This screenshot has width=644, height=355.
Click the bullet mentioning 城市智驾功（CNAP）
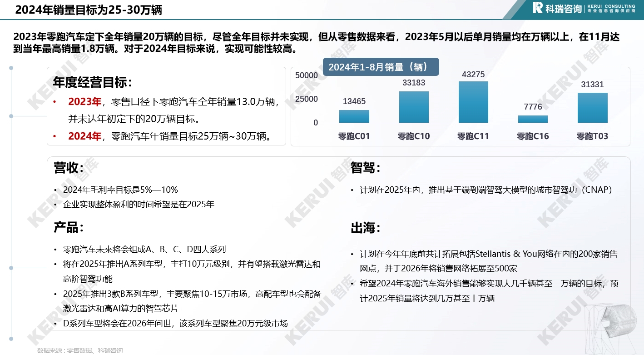pyautogui.click(x=486, y=190)
